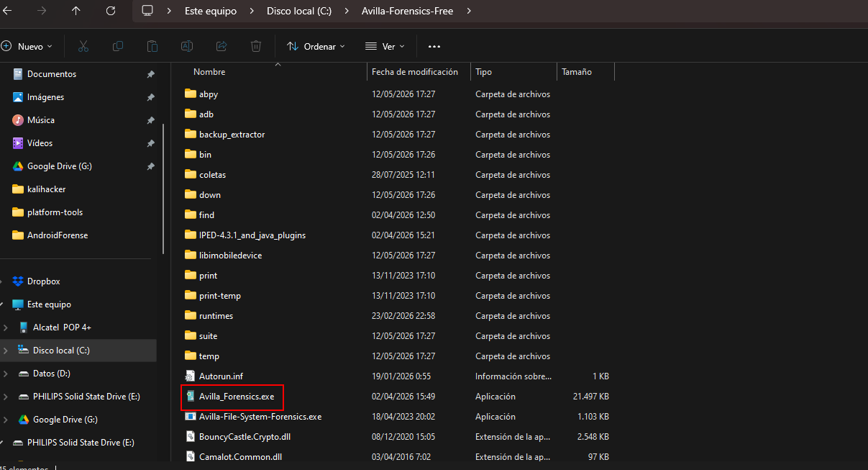Image resolution: width=868 pixels, height=470 pixels.
Task: Click the share icon in toolbar
Action: click(x=221, y=46)
